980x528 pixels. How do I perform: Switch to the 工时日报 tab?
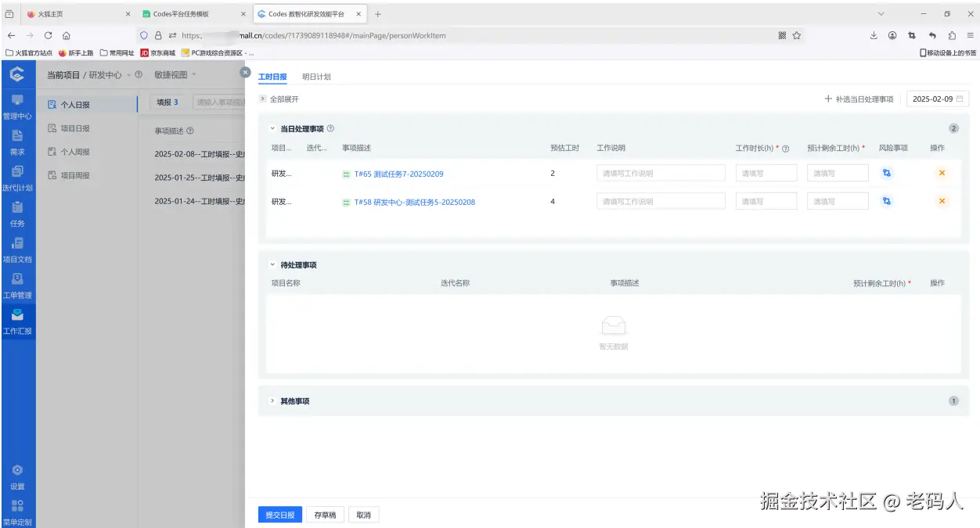(x=272, y=77)
